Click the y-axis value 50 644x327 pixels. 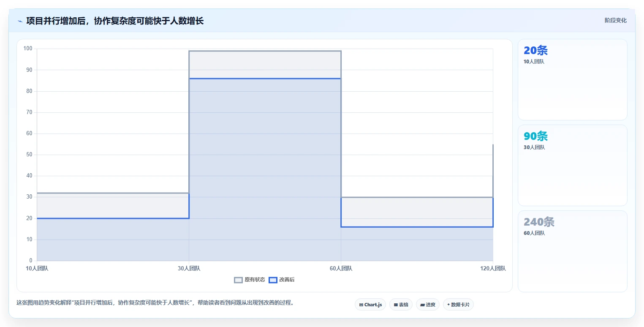(30, 155)
